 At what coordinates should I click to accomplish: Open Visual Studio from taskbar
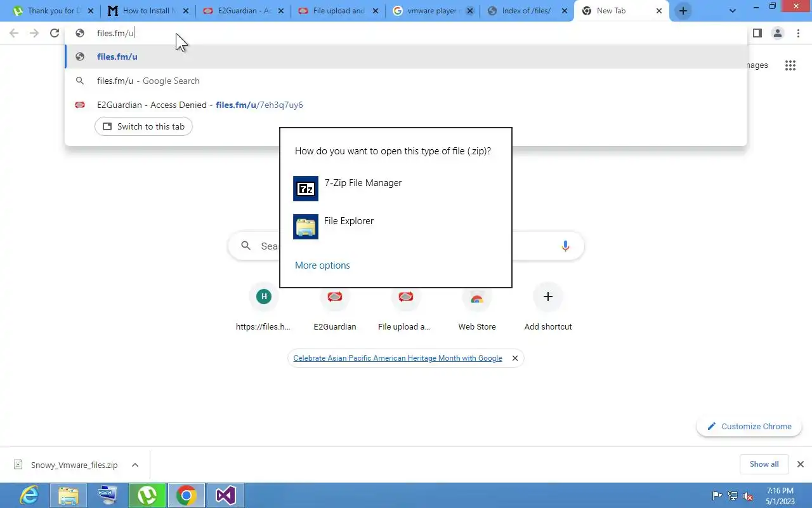click(x=225, y=495)
